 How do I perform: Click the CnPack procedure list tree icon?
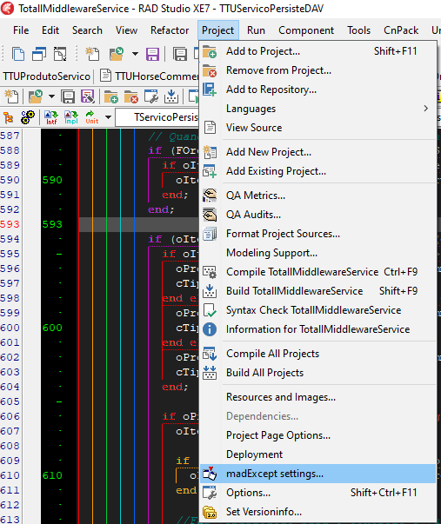point(8,117)
